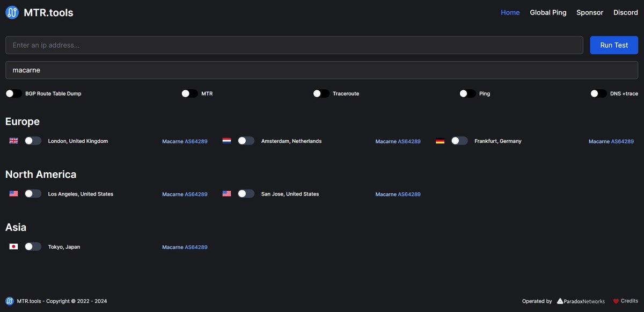Click the MTR.tools logo icon in header
This screenshot has height=312, width=644.
(x=12, y=12)
